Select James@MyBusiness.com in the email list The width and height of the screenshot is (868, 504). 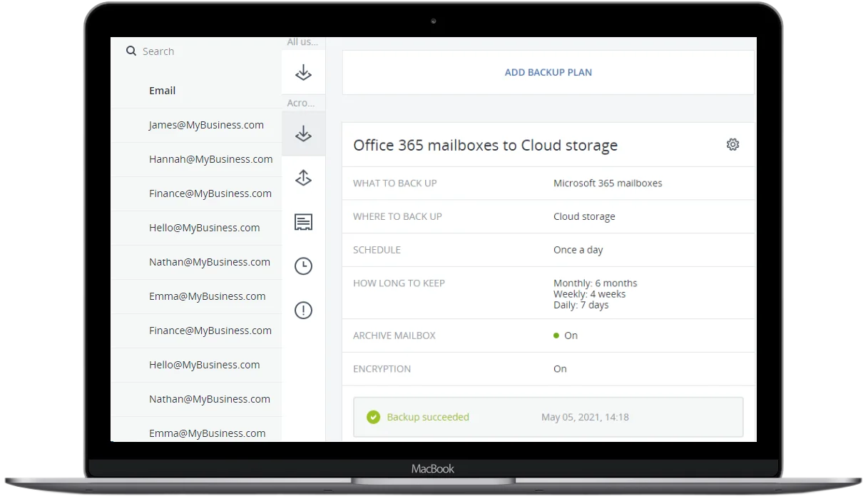coord(206,125)
